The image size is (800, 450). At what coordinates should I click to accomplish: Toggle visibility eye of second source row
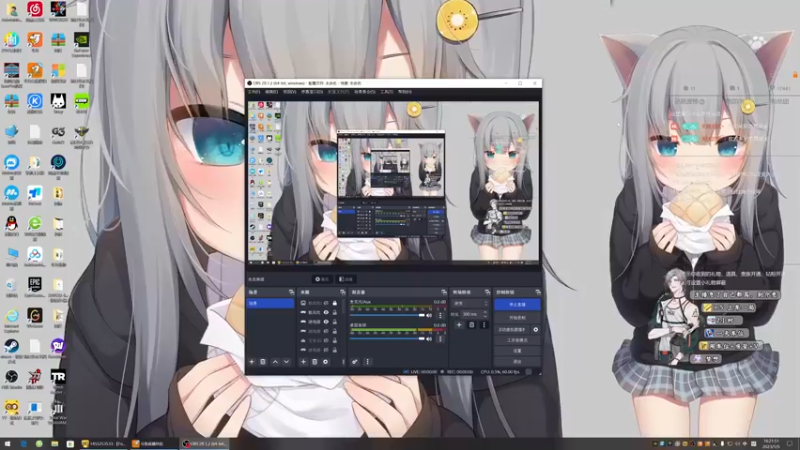pos(326,312)
